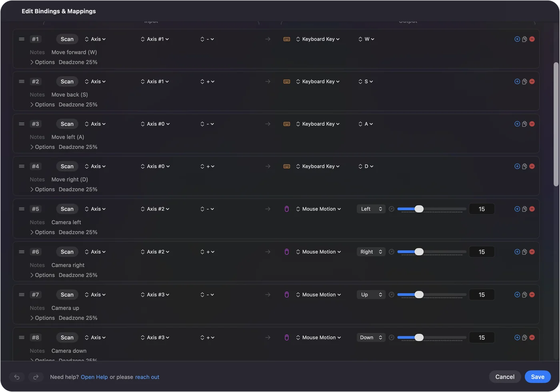Click the add icon on binding #1
This screenshot has height=392, width=560.
coord(517,39)
